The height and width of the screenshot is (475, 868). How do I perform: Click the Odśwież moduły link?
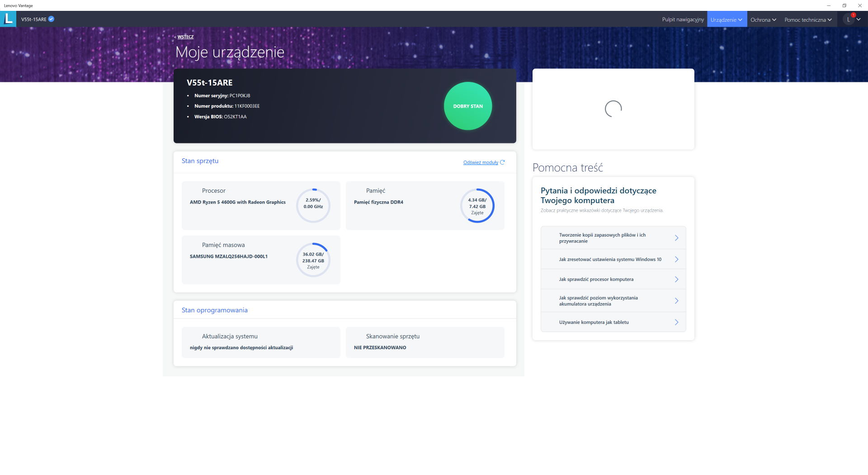480,162
